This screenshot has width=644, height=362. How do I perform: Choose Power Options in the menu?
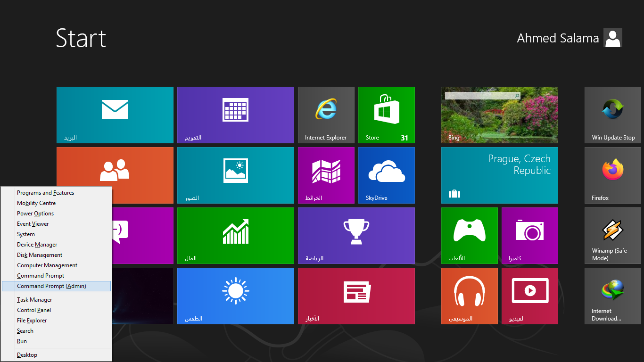click(x=57, y=214)
